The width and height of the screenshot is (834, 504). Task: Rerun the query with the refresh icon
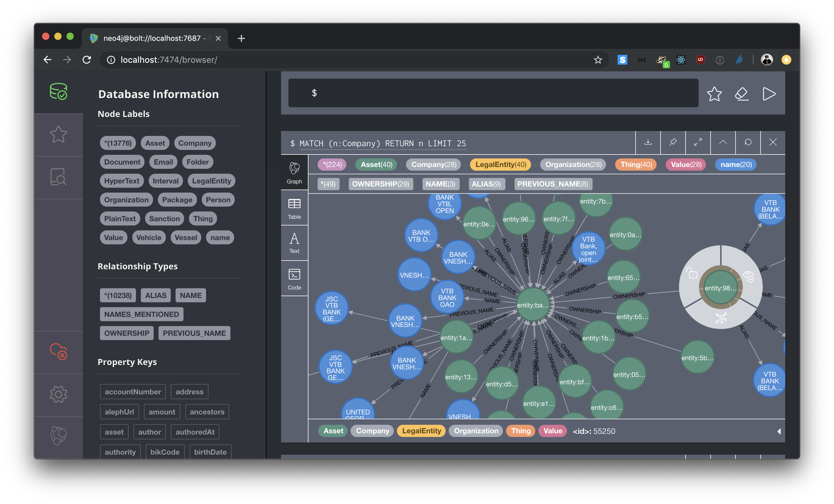(748, 142)
